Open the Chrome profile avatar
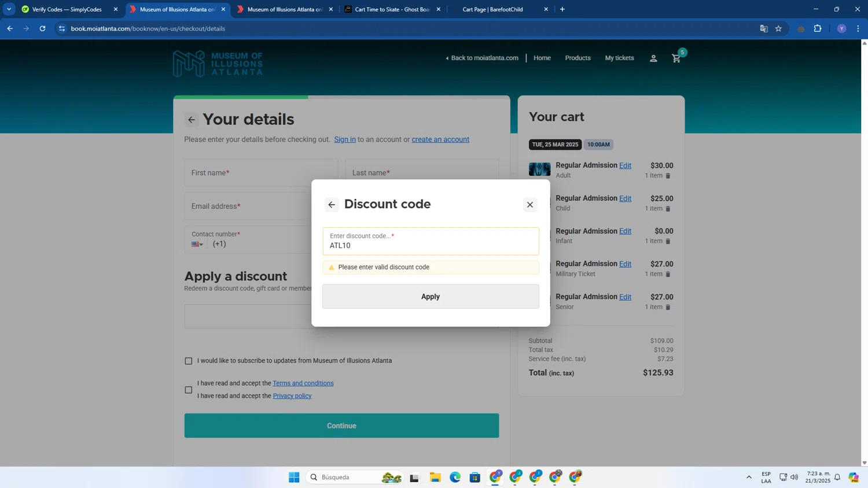This screenshot has width=868, height=488. [x=841, y=28]
